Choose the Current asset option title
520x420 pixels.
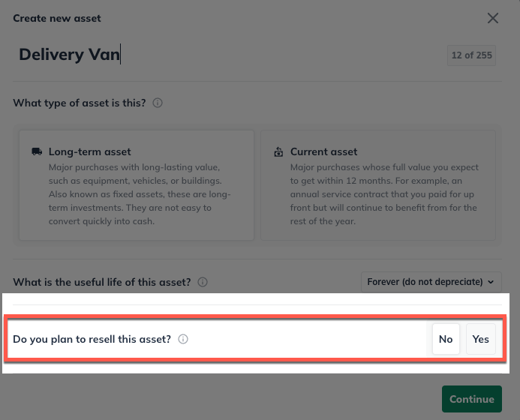coord(324,151)
